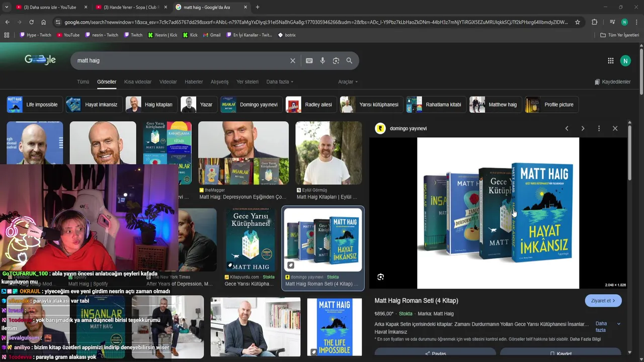Viewport: 644px width, 362px height.
Task: Open site info icon in address bar
Action: pyautogui.click(x=58, y=22)
